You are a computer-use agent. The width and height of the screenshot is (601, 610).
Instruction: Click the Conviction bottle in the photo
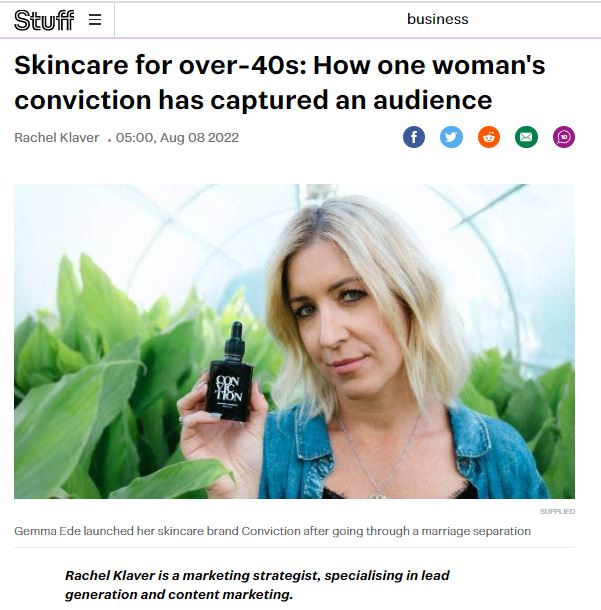[x=229, y=373]
